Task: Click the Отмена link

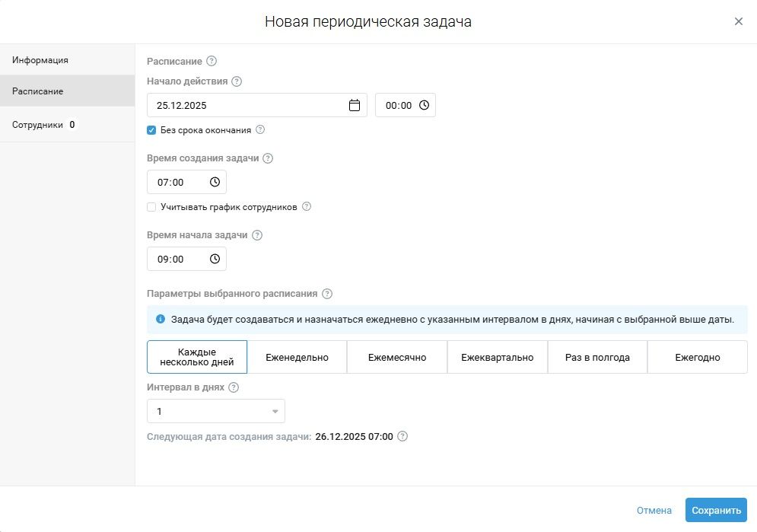Action: click(x=654, y=511)
